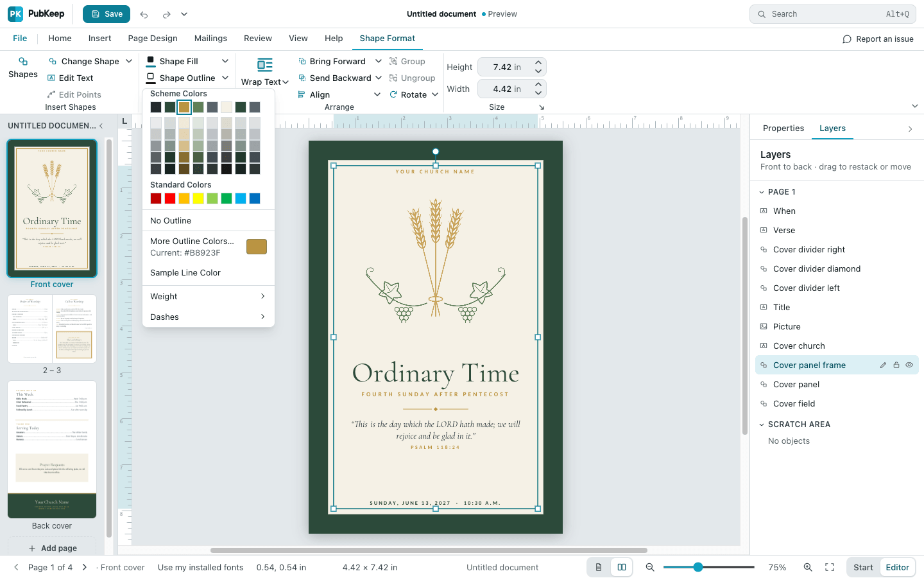Image resolution: width=924 pixels, height=578 pixels.
Task: Click the Redo arrow icon
Action: 167,14
